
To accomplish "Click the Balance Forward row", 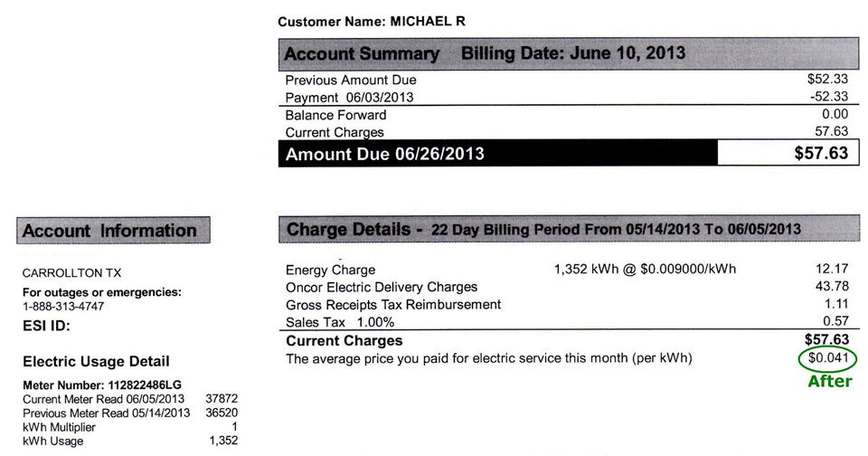I will (x=567, y=115).
